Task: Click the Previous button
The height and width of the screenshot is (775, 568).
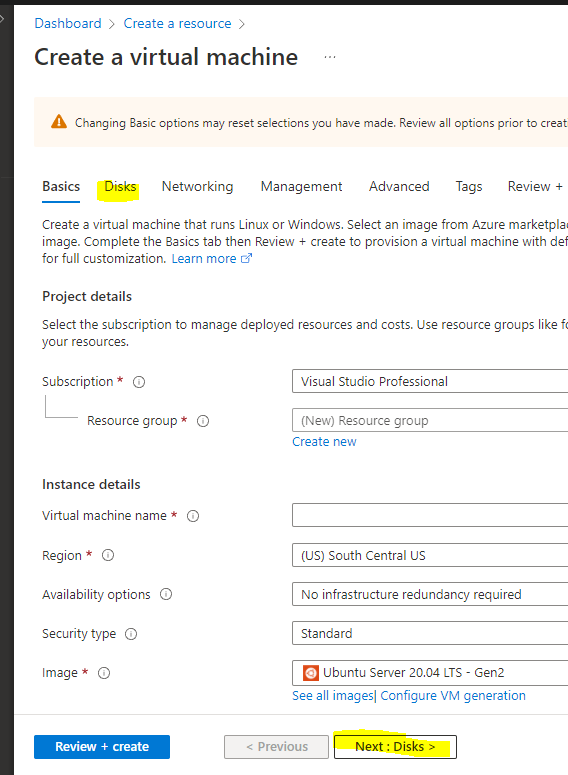Action: point(276,746)
